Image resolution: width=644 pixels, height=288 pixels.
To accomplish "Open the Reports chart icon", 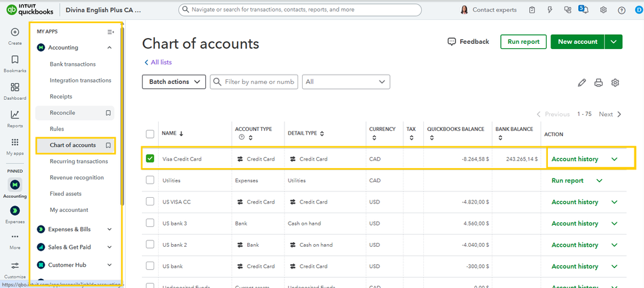I will click(x=15, y=115).
